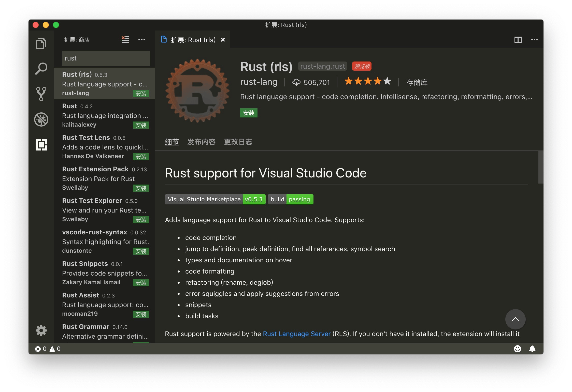
Task: Click inside the rust search input field
Action: pos(106,58)
